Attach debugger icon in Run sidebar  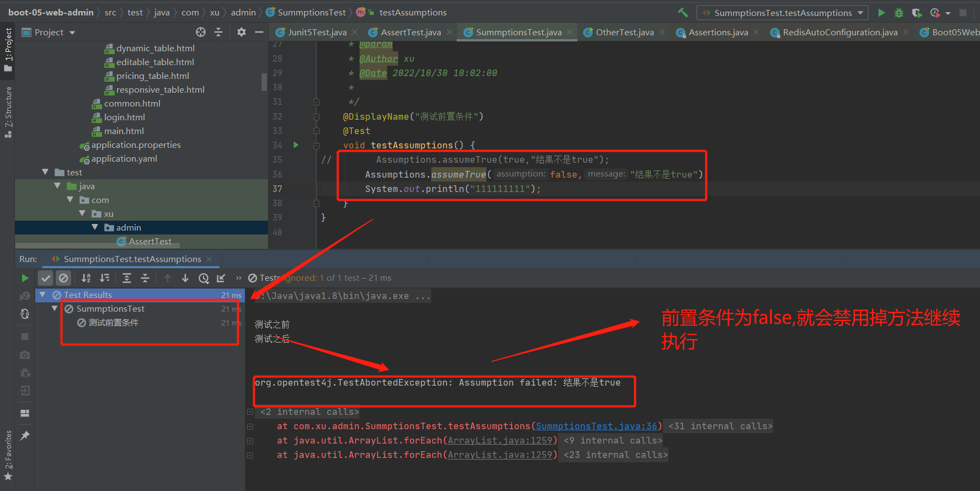click(x=25, y=373)
